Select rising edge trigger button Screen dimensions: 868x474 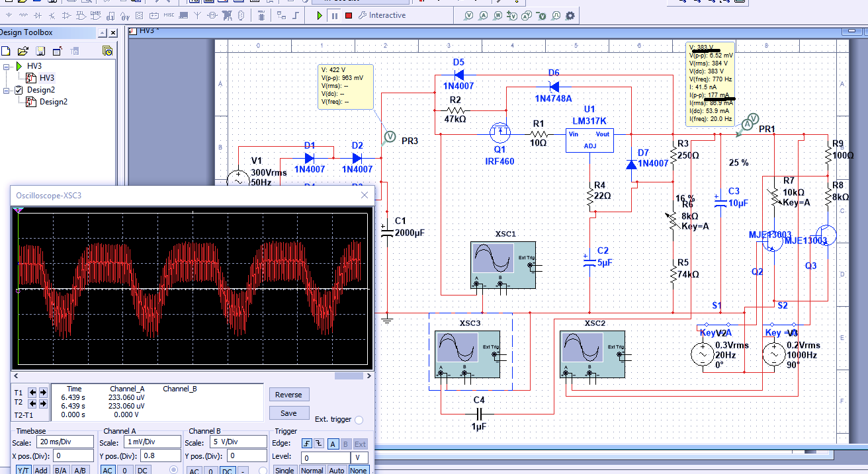[x=308, y=444]
